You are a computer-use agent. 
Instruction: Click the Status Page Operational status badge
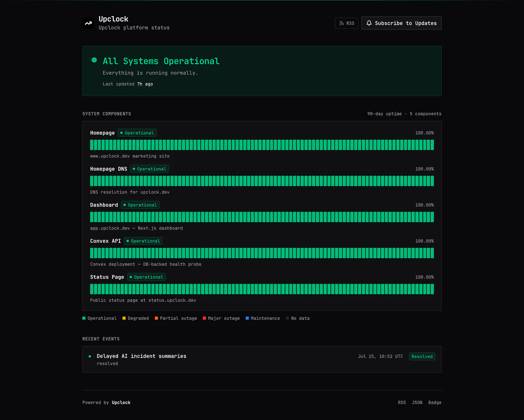point(146,277)
